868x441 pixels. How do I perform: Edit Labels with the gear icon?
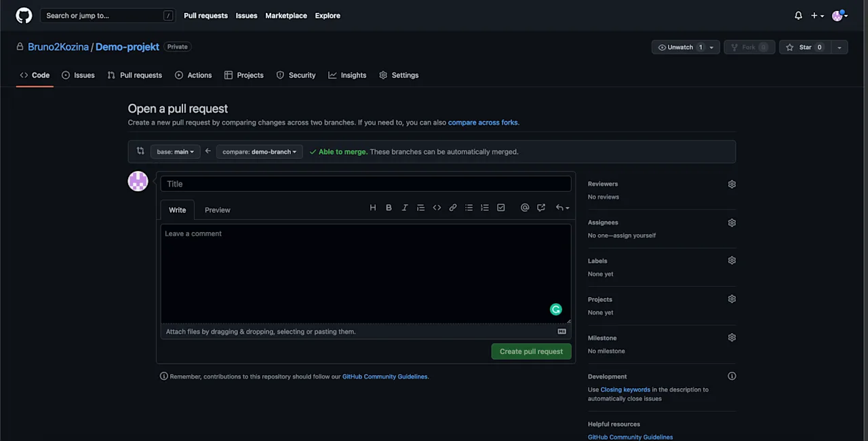click(x=732, y=261)
